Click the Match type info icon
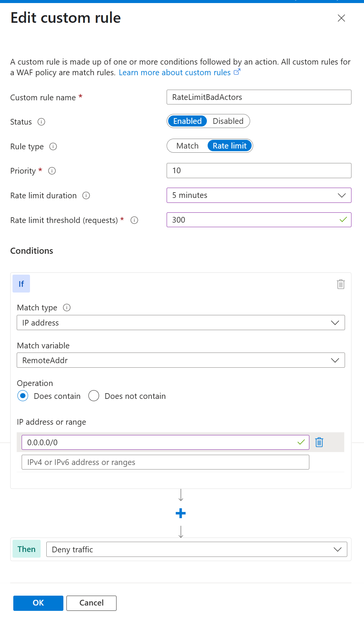Screen dimensions: 364x623 (x=67, y=308)
